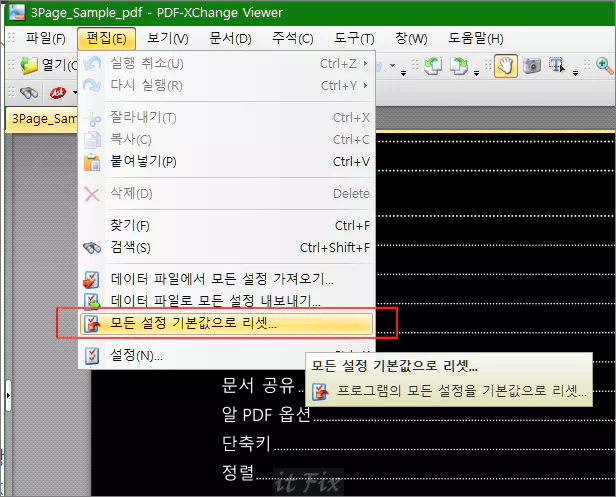Expand the left side panel handle
The width and height of the screenshot is (616, 497).
pos(8,395)
